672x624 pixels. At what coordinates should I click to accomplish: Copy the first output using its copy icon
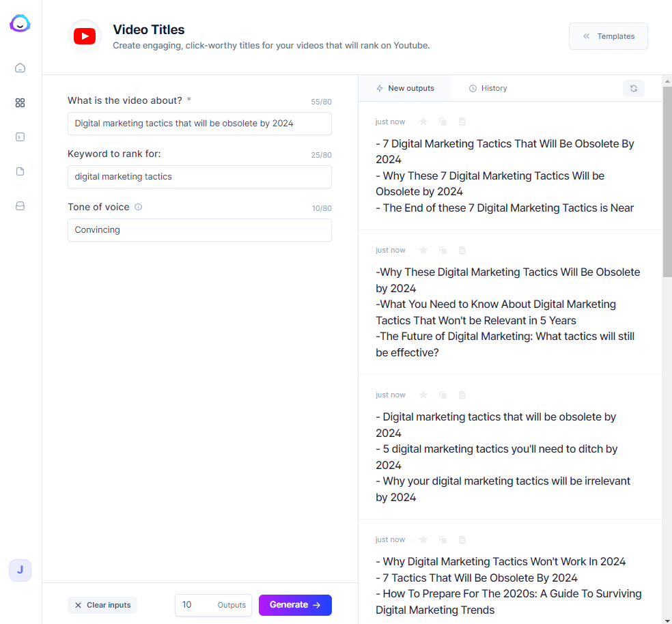(x=443, y=121)
